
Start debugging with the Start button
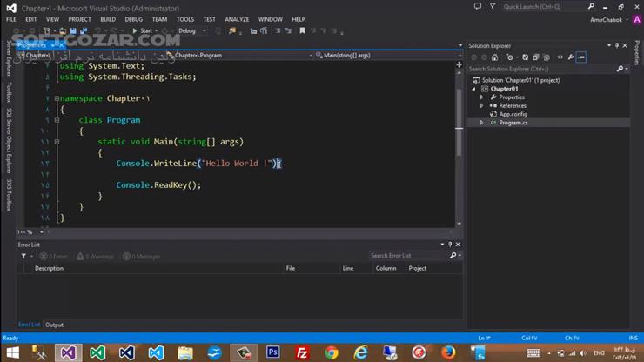(142, 30)
